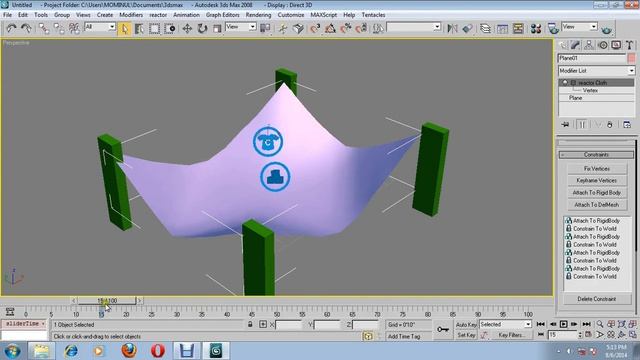Pick the Rectangular Selection Region tool

155,29
